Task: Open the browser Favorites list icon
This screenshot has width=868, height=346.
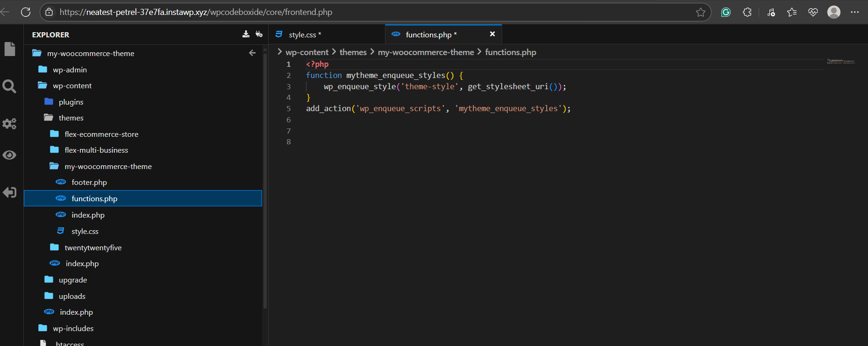Action: [792, 12]
